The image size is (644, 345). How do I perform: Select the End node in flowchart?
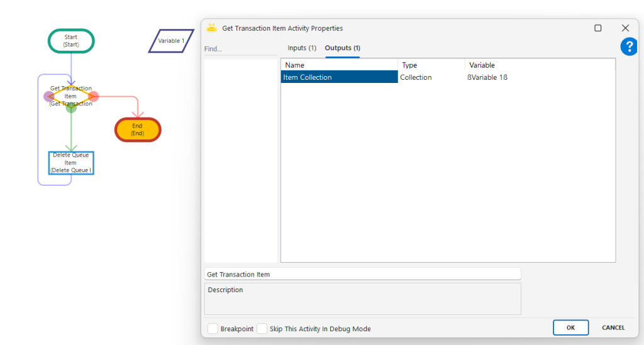coord(138,129)
